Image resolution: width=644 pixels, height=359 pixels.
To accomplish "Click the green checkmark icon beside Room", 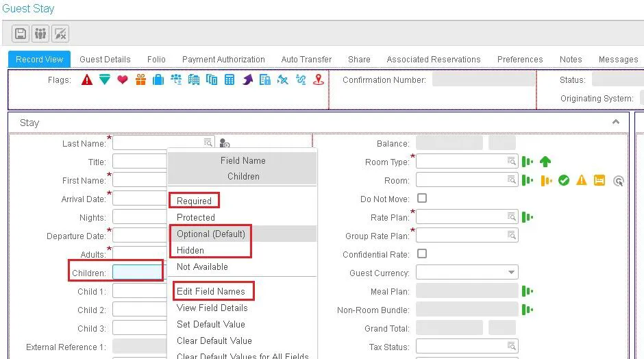I will click(x=564, y=180).
